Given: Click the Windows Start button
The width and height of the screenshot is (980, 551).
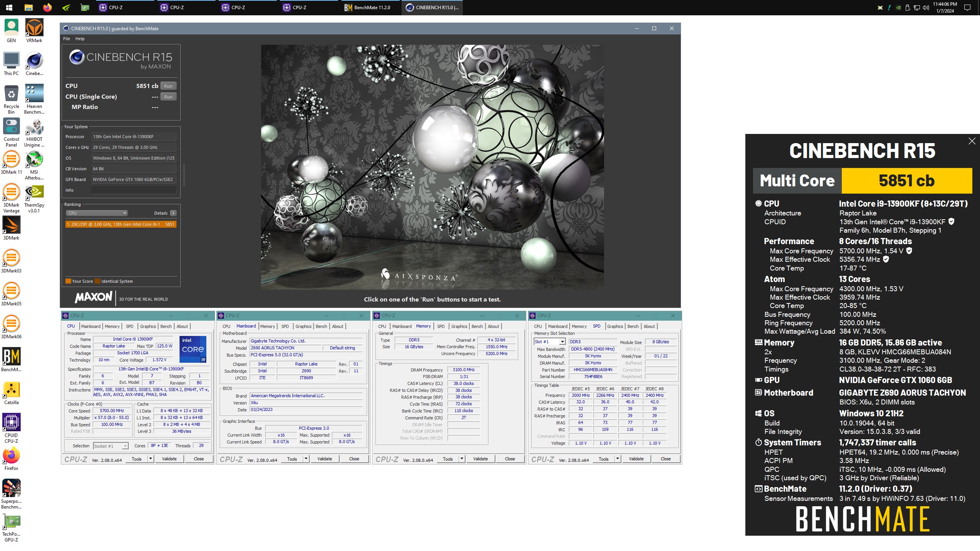Looking at the screenshot, I should pos(9,7).
